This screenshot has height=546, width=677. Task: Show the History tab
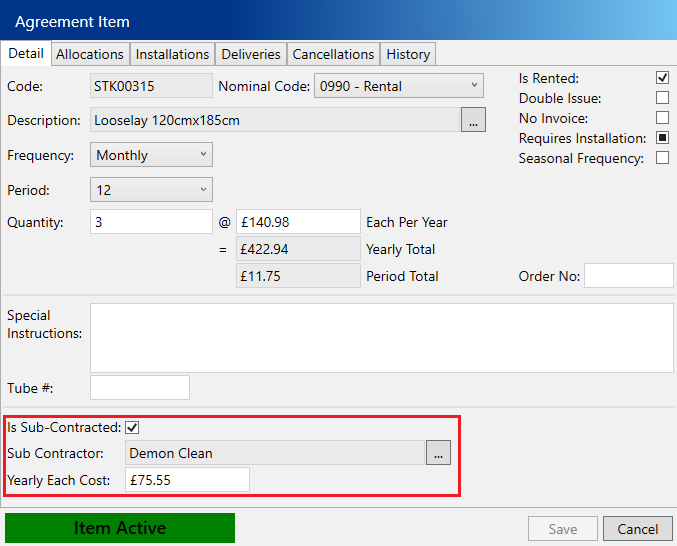pos(408,54)
